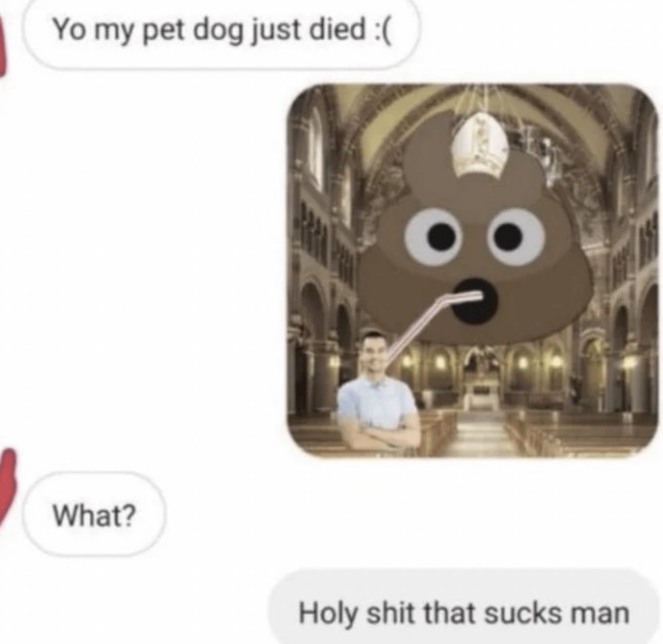Open the cathedral image attachment
663x644 pixels.
tap(473, 271)
